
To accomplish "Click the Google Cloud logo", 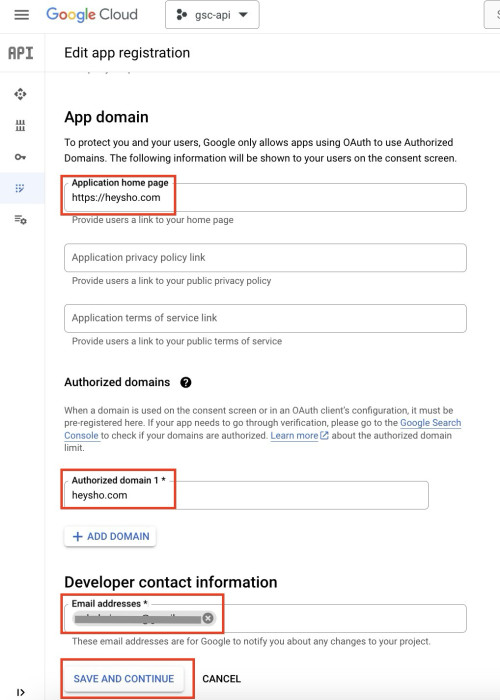I will point(92,15).
